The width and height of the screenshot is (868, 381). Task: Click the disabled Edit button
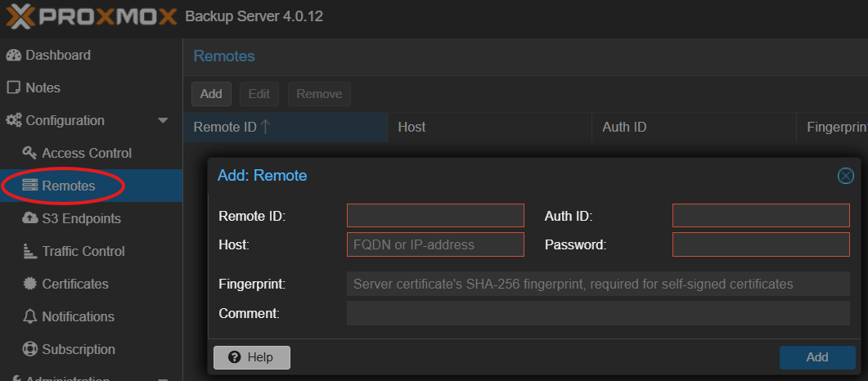(x=259, y=94)
